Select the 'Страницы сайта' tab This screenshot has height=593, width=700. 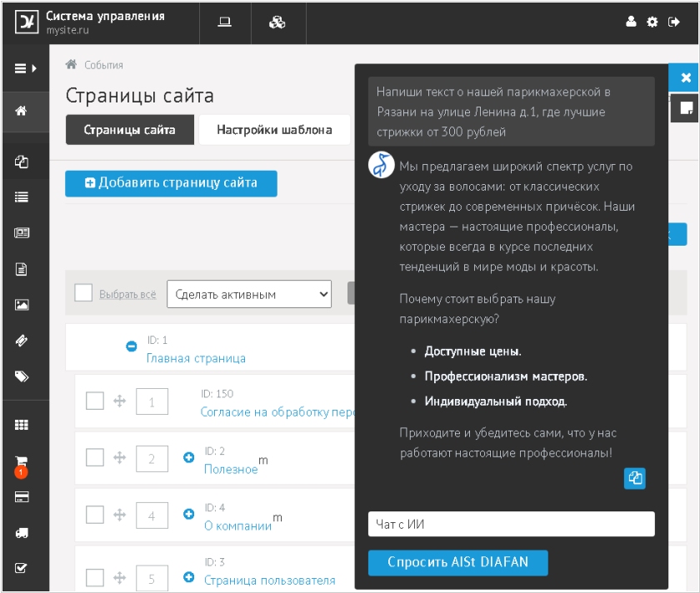tap(129, 130)
